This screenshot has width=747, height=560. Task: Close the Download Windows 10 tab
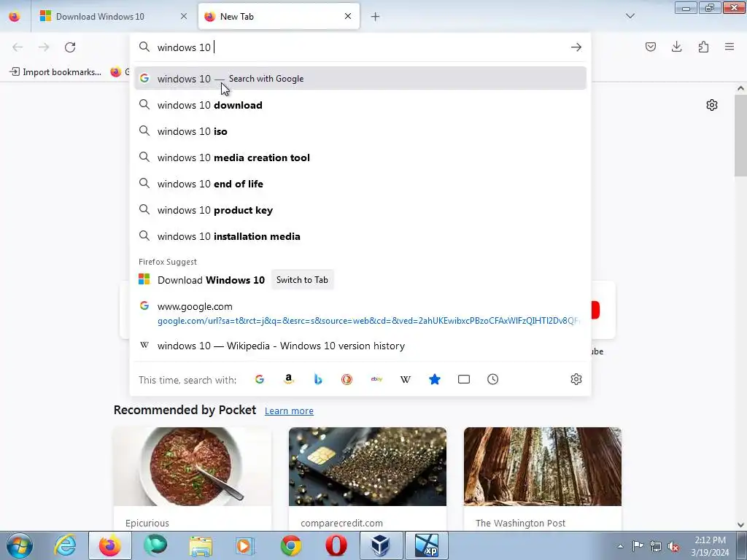click(184, 17)
